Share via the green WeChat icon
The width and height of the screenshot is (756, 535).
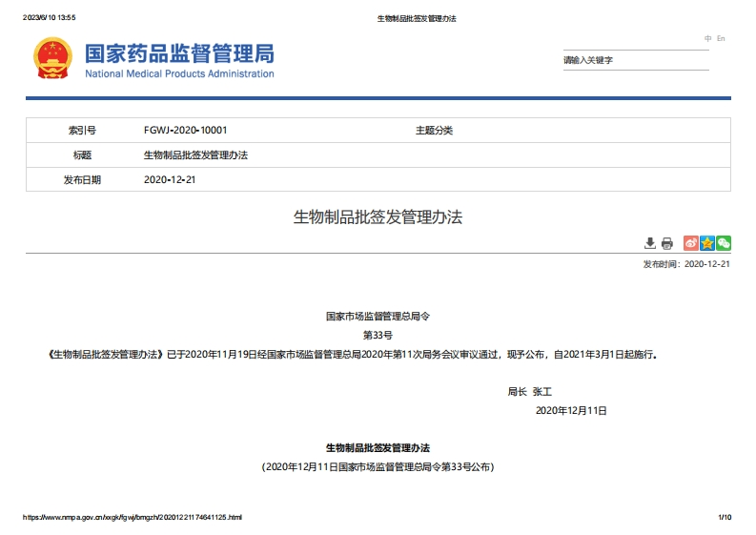[724, 243]
